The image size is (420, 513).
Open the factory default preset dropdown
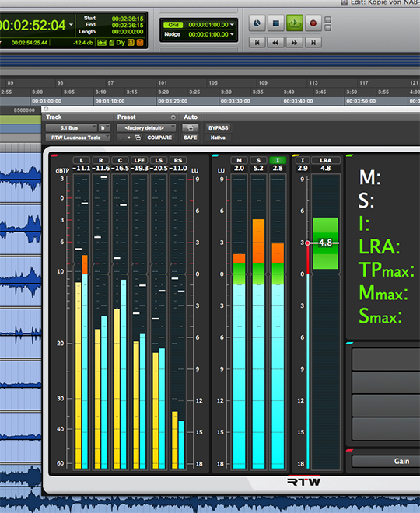pos(146,128)
